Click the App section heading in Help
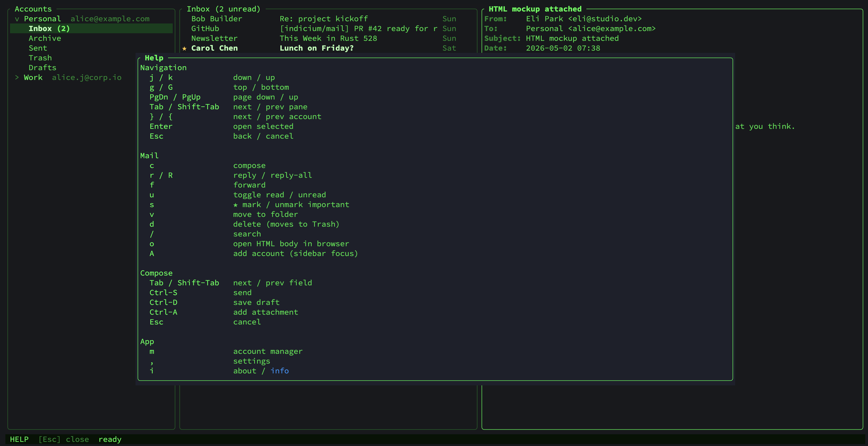 tap(147, 342)
